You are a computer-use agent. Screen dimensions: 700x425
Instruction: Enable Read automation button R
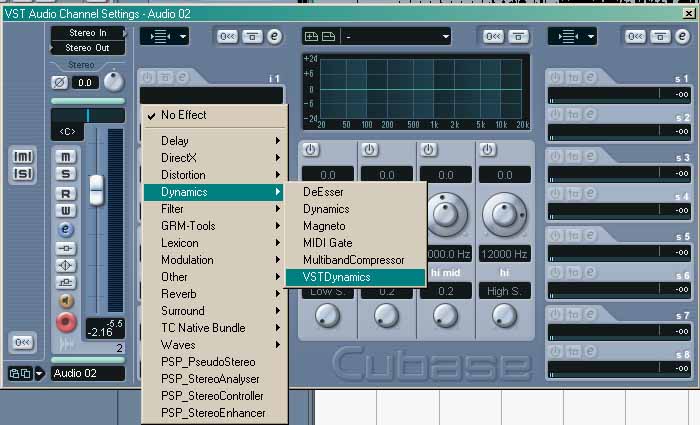pos(66,194)
